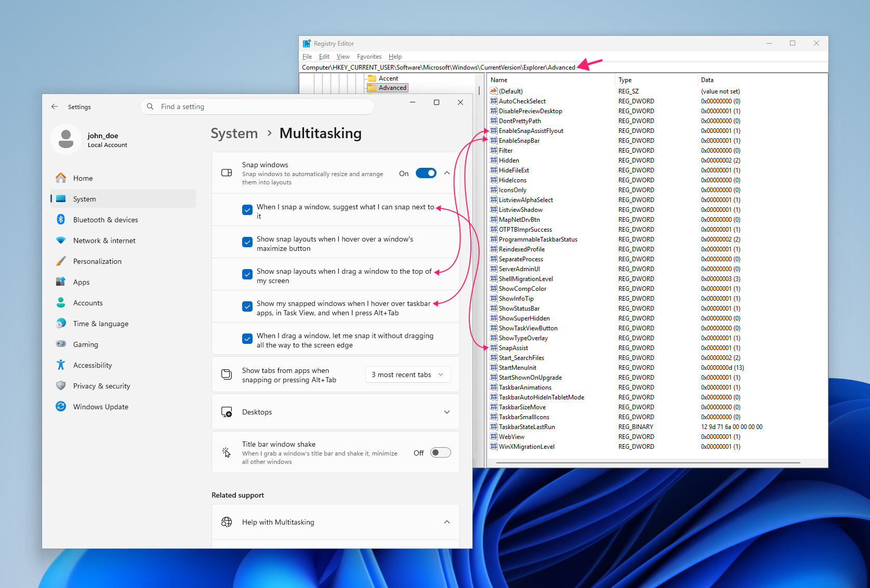
Task: Click the System monitor icon in sidebar
Action: pos(61,199)
